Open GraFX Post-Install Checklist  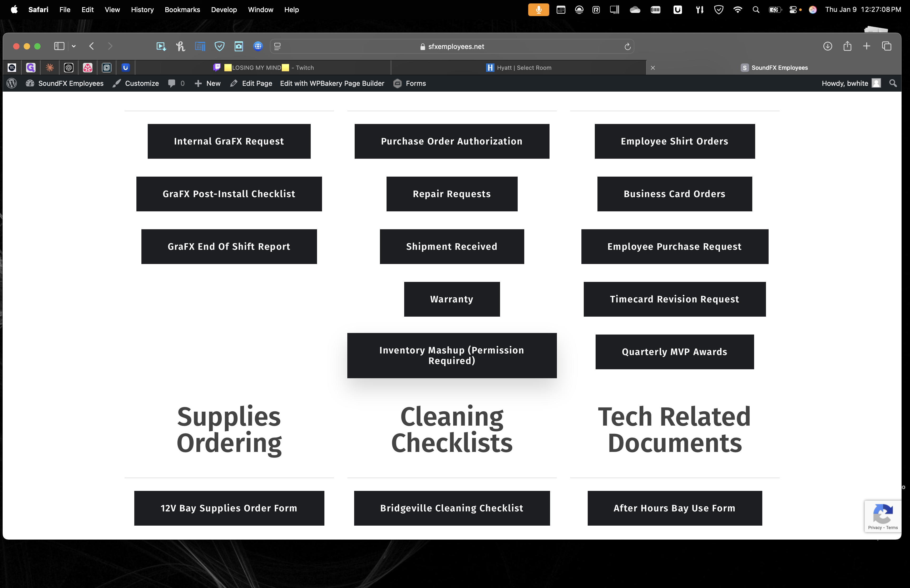(x=229, y=194)
